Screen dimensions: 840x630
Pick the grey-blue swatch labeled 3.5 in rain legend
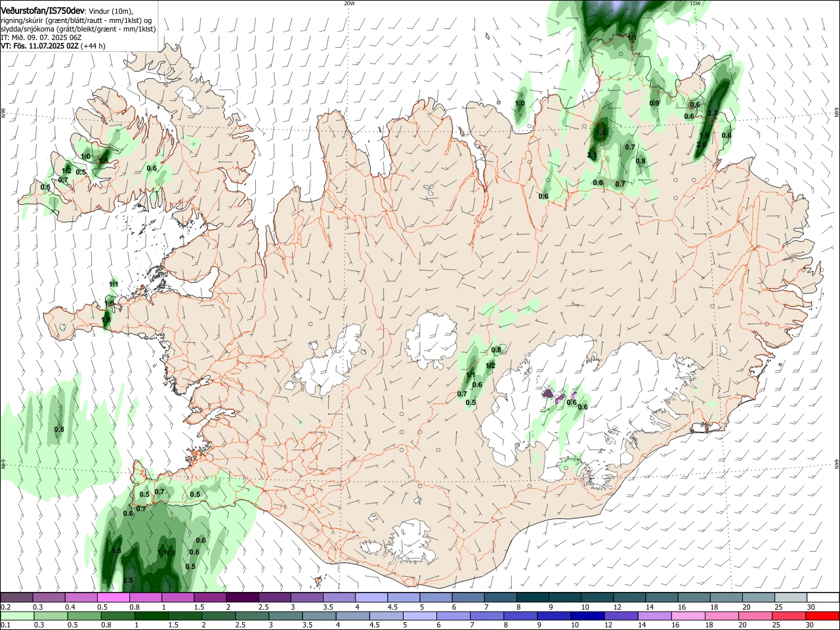(x=319, y=616)
